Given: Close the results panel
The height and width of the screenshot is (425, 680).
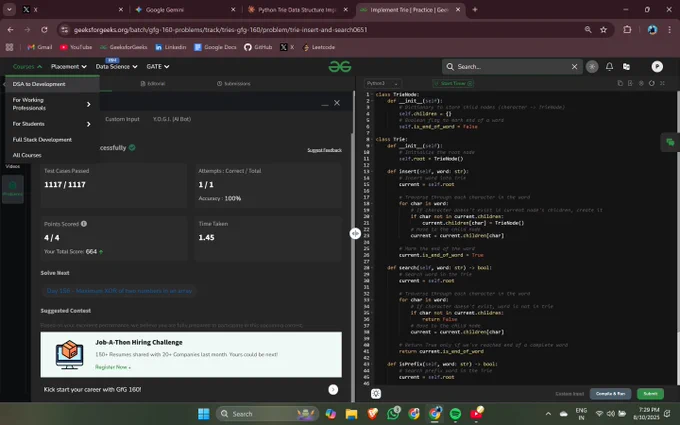Looking at the screenshot, I should (337, 103).
